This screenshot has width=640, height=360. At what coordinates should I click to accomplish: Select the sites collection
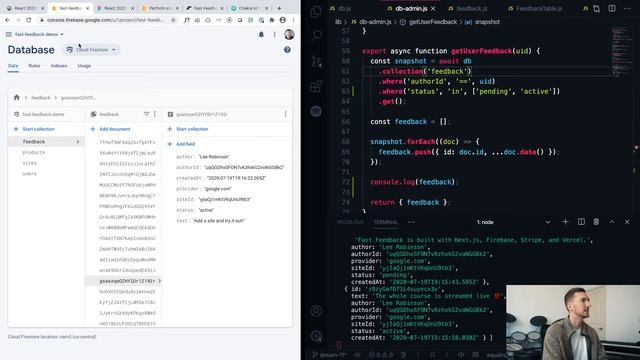click(x=29, y=163)
